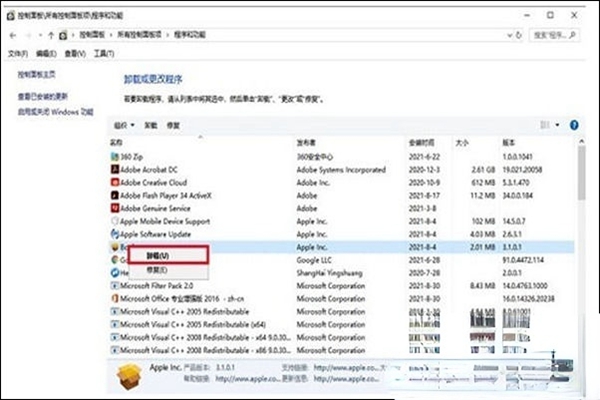The height and width of the screenshot is (400, 600).
Task: Click the package box icon in details pane
Action: 129,377
